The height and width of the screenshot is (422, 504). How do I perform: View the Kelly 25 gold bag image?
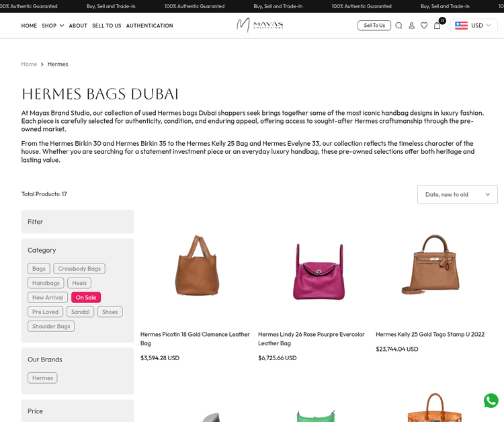pos(431,264)
